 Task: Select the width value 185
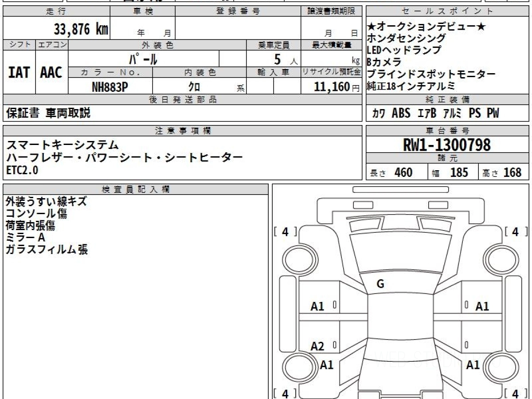point(459,172)
